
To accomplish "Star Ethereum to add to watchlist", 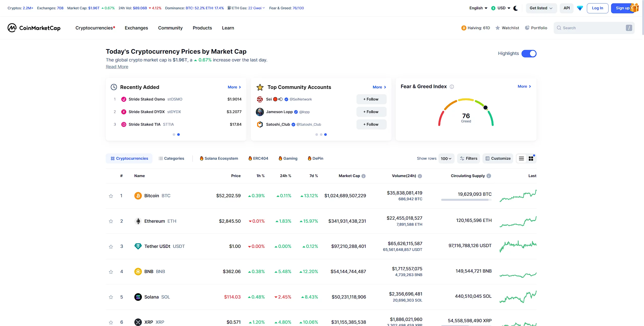I will [x=111, y=221].
